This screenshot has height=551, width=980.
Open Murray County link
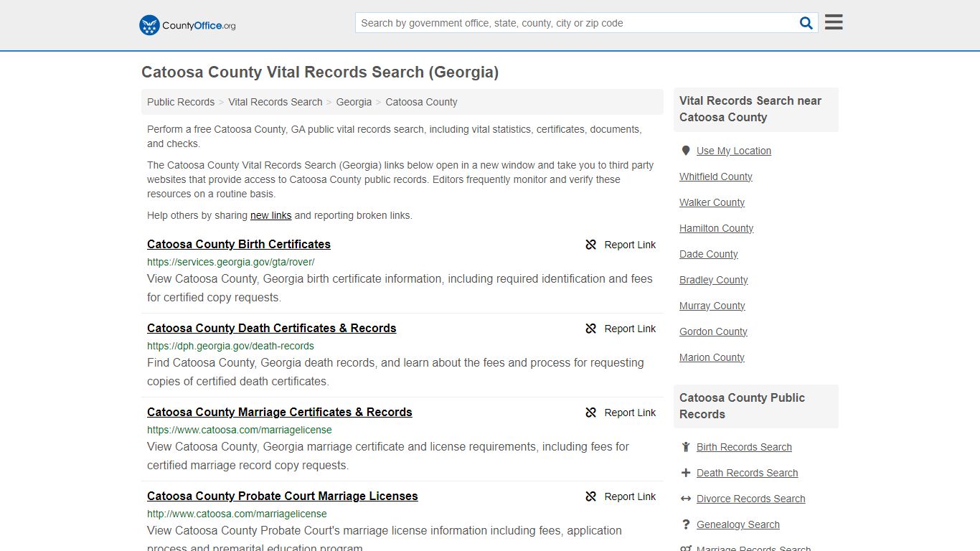[712, 306]
